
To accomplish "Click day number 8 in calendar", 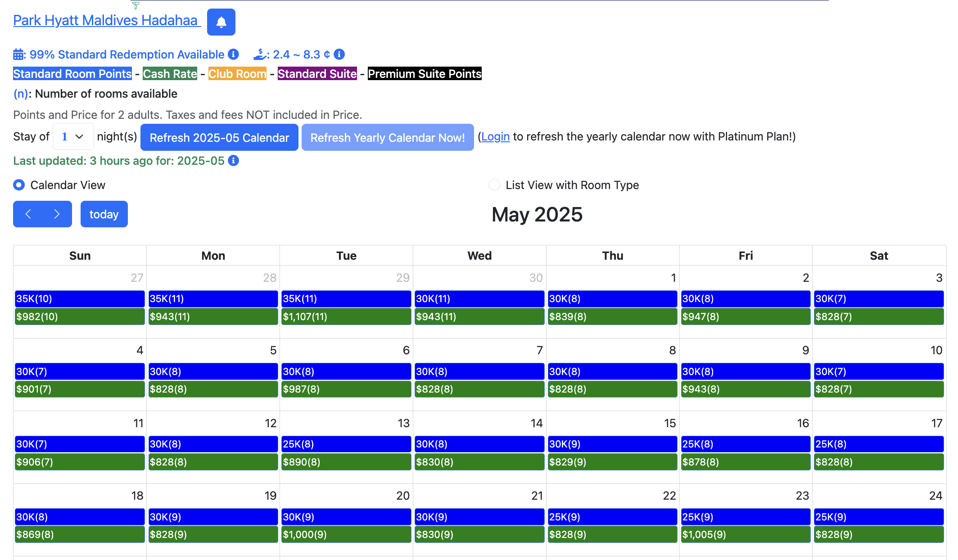I will point(673,350).
